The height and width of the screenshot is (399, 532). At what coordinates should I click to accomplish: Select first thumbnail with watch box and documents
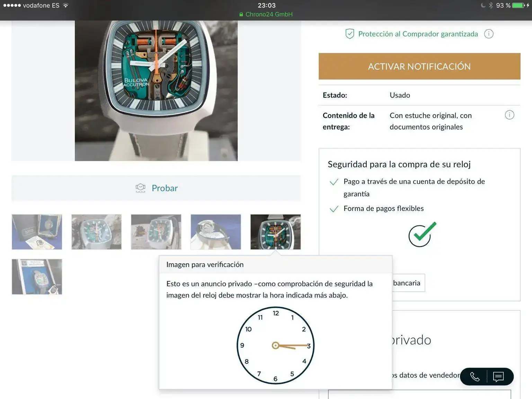pyautogui.click(x=37, y=232)
